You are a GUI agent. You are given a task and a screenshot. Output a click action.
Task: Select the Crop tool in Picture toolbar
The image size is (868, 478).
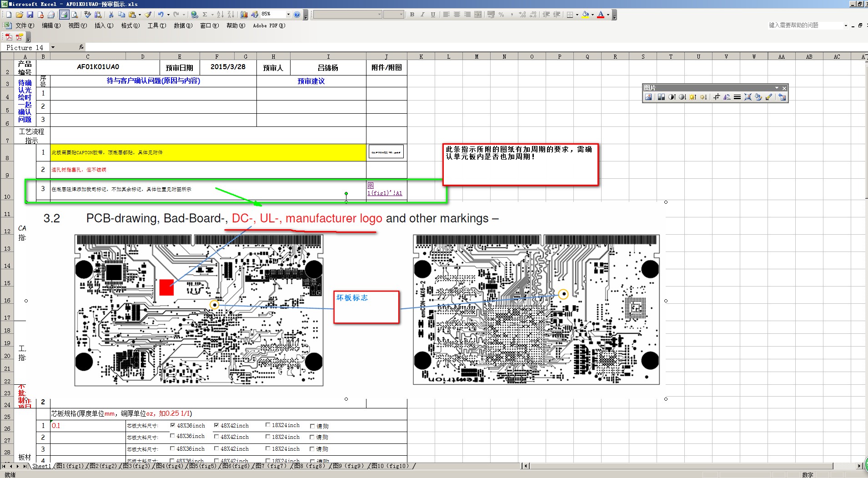(x=717, y=97)
